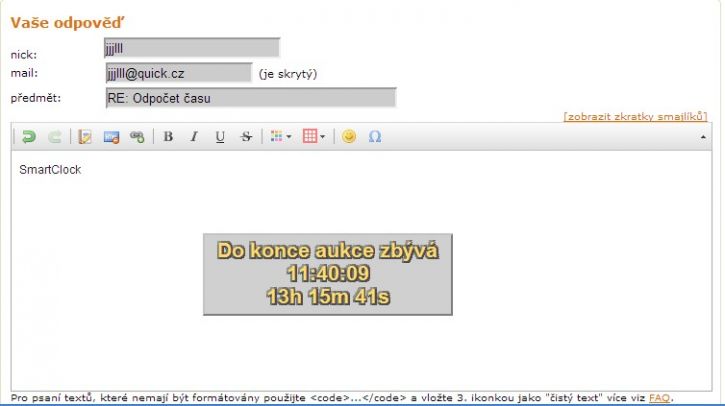Toggle underline formatting

tap(220, 137)
